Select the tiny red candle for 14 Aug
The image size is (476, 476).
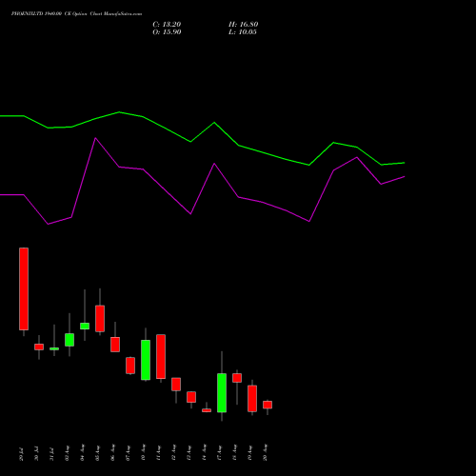click(x=207, y=410)
